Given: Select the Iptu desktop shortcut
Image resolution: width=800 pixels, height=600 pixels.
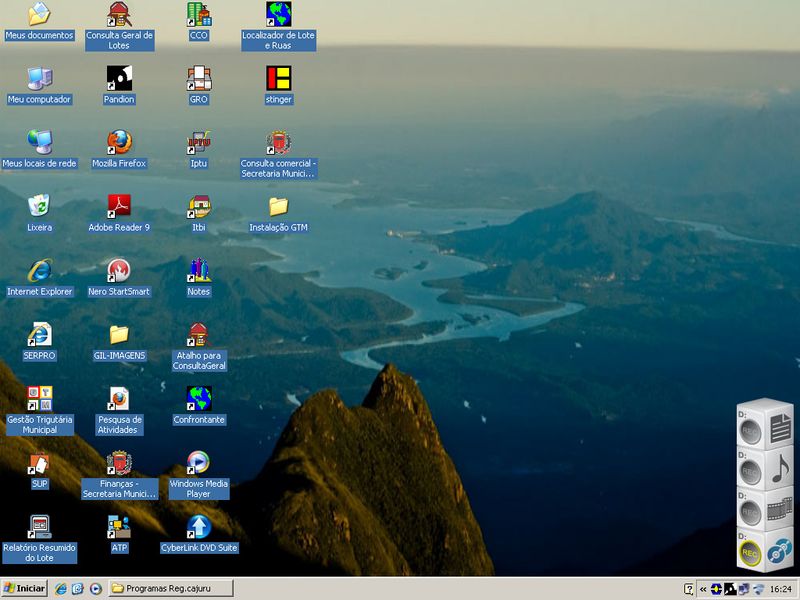Looking at the screenshot, I should coord(199,141).
